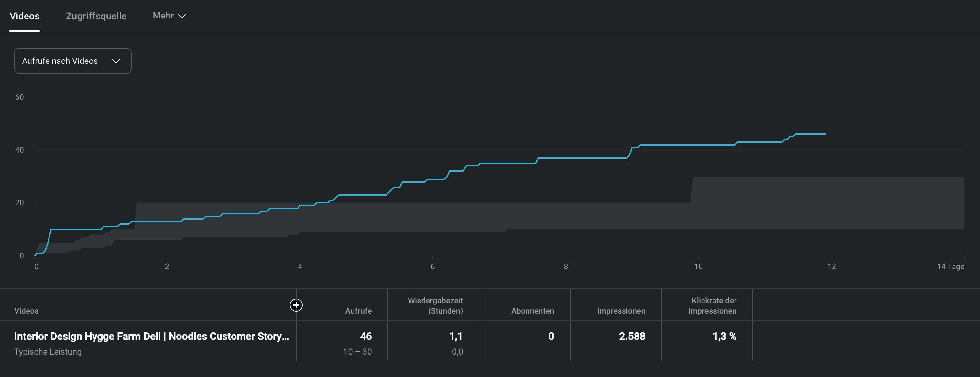Click the 46 Aufrufe value cell
Screen dimensions: 980x377
(365, 336)
